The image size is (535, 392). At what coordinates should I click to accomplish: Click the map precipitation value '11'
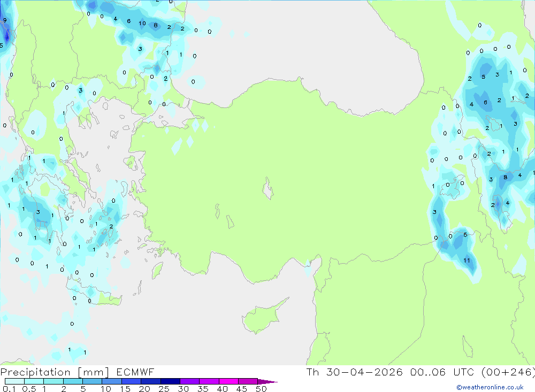[x=467, y=260]
